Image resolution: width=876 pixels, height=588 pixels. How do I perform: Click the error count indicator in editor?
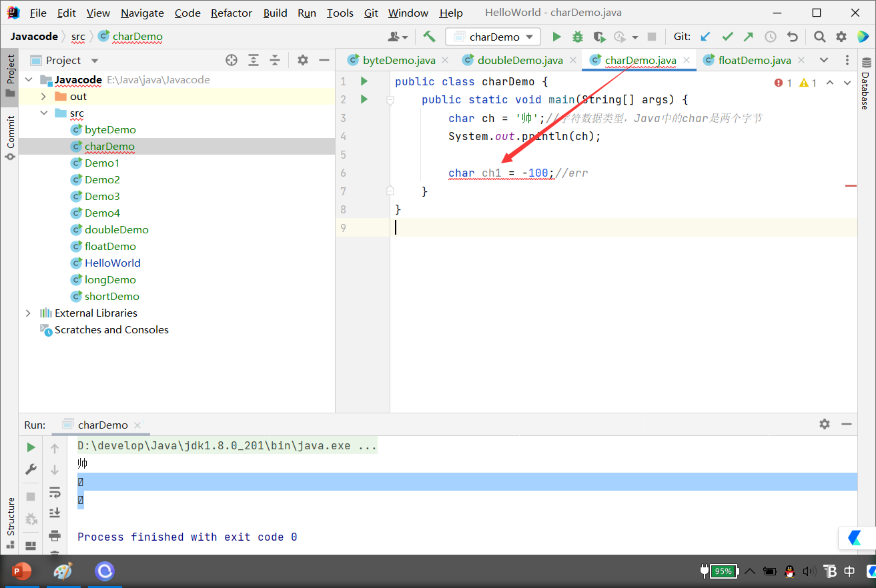click(x=783, y=83)
